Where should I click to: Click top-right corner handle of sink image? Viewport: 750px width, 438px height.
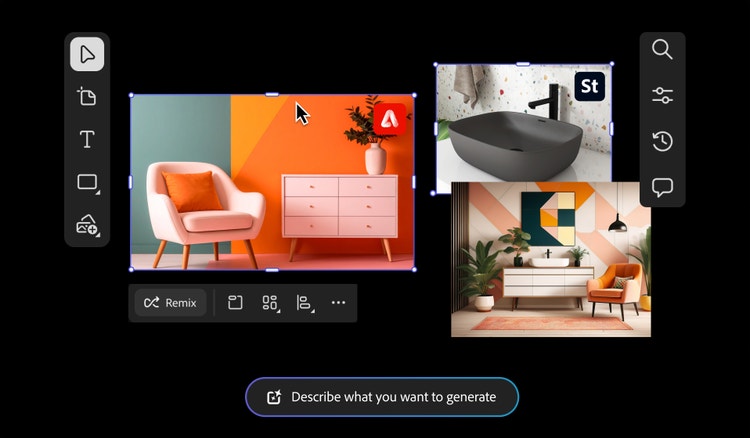click(612, 64)
